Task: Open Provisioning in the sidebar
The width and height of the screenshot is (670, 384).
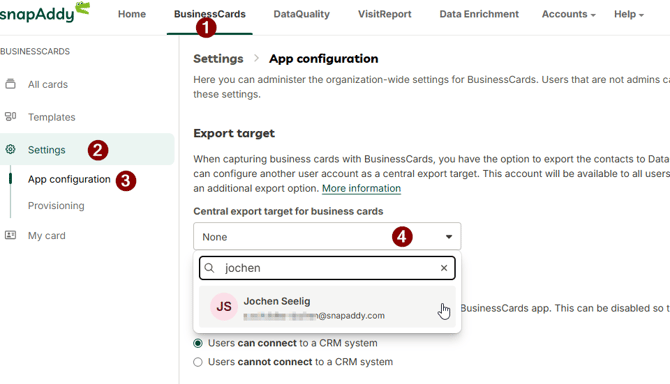Action: click(56, 205)
